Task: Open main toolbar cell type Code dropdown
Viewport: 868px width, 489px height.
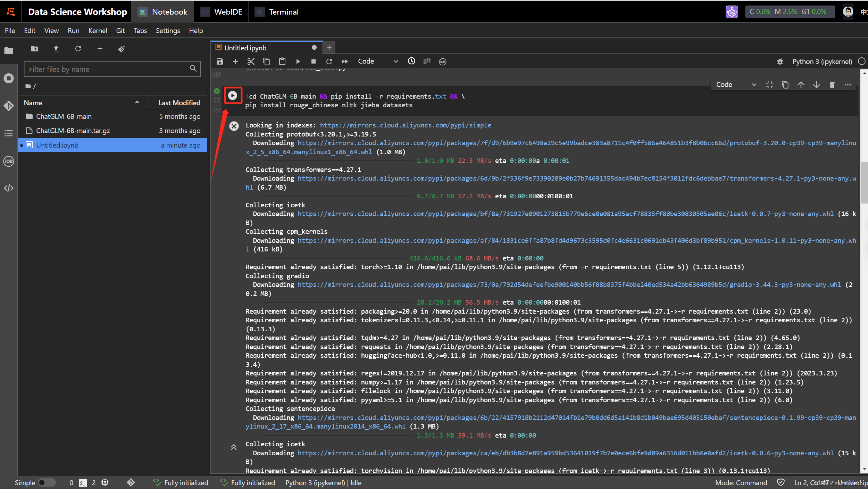Action: 378,61
